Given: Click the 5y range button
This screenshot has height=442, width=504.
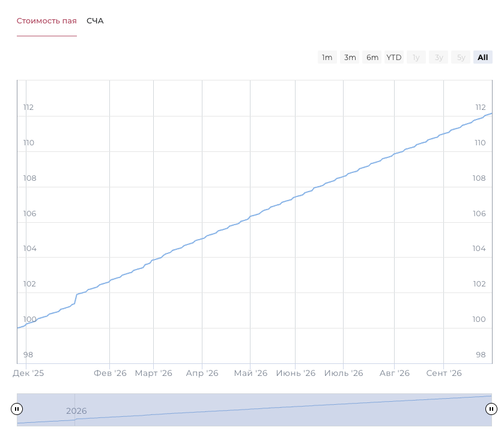Looking at the screenshot, I should [x=461, y=57].
